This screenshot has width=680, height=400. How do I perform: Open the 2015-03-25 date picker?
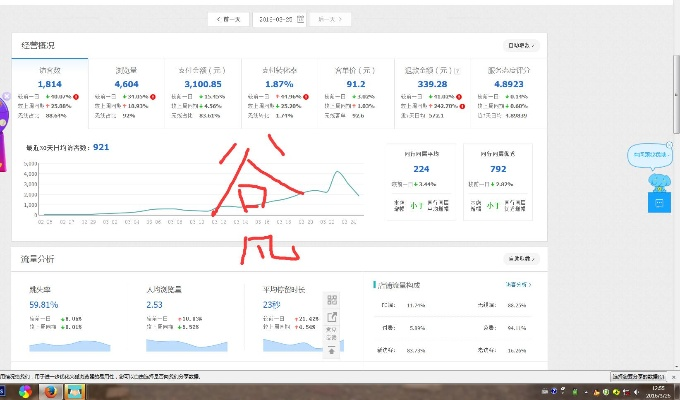click(x=279, y=19)
